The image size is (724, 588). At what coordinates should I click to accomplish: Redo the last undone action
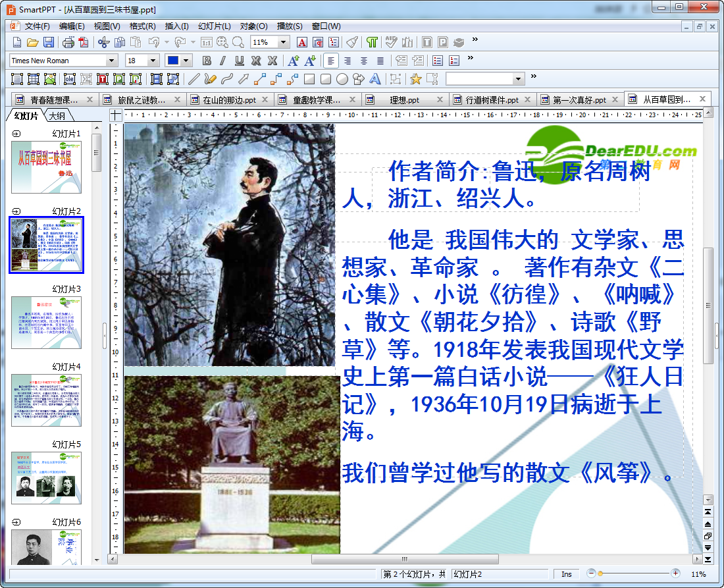180,43
